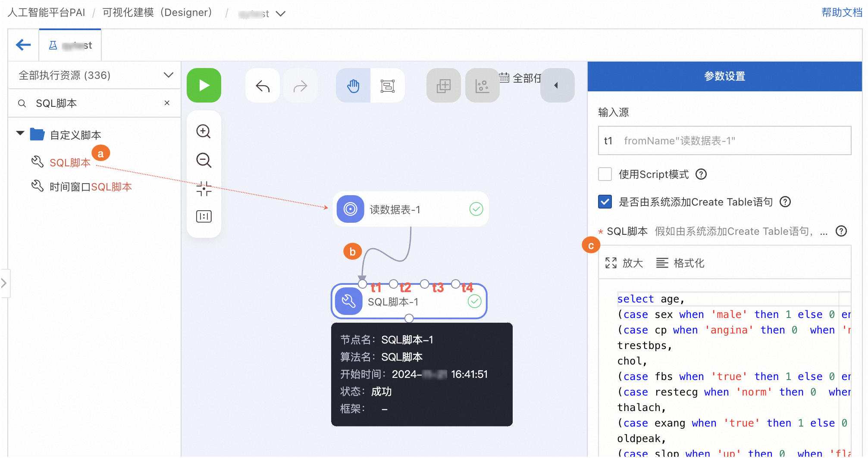The width and height of the screenshot is (868, 458).
Task: Zoom in on the canvas
Action: click(204, 131)
